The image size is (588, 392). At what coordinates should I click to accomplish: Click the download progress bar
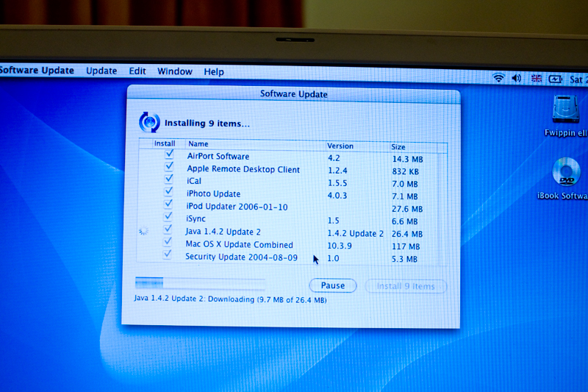click(200, 282)
